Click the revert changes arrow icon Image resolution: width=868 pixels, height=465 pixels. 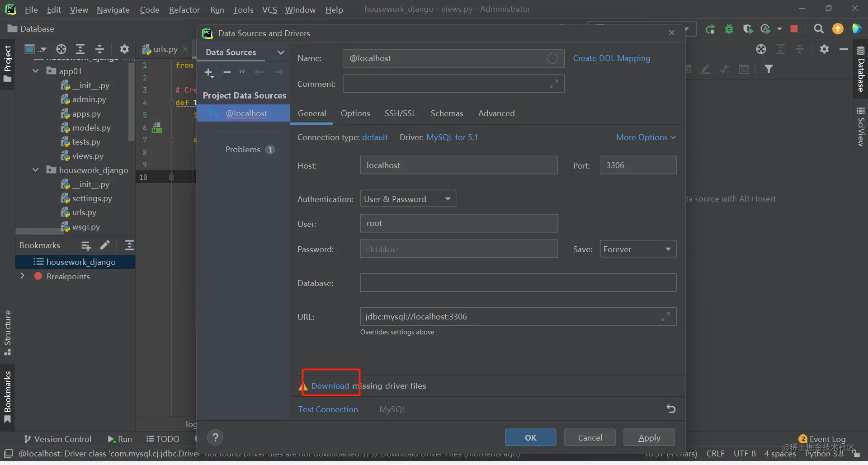tap(671, 409)
